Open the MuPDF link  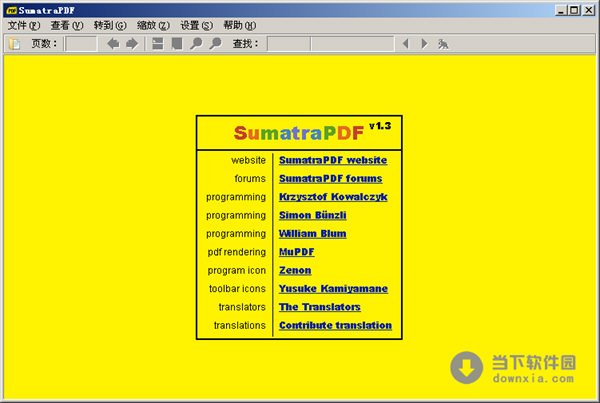[x=295, y=252]
